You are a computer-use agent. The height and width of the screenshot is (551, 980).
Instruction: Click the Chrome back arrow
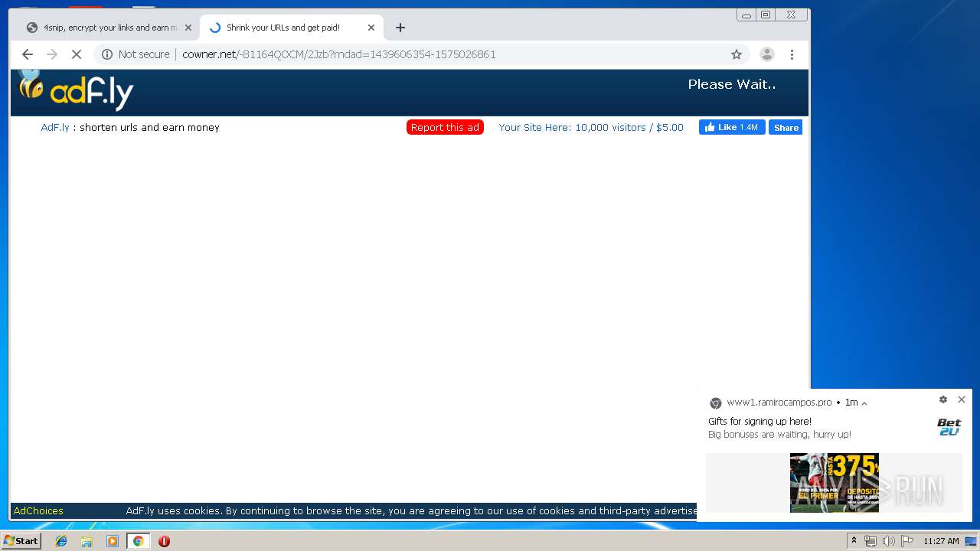click(x=28, y=54)
